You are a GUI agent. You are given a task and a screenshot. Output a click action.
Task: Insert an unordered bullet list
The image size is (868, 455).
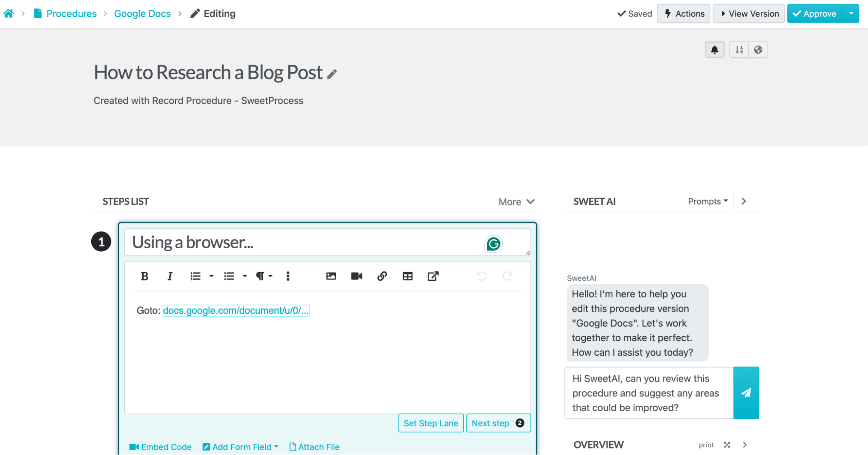[229, 276]
